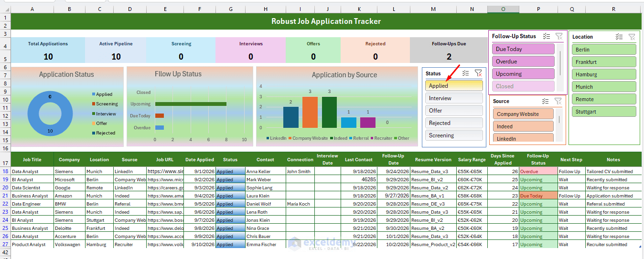Click Indeed bar in Application by Source chart
Screen dimensions: 644x259
[x=329, y=112]
